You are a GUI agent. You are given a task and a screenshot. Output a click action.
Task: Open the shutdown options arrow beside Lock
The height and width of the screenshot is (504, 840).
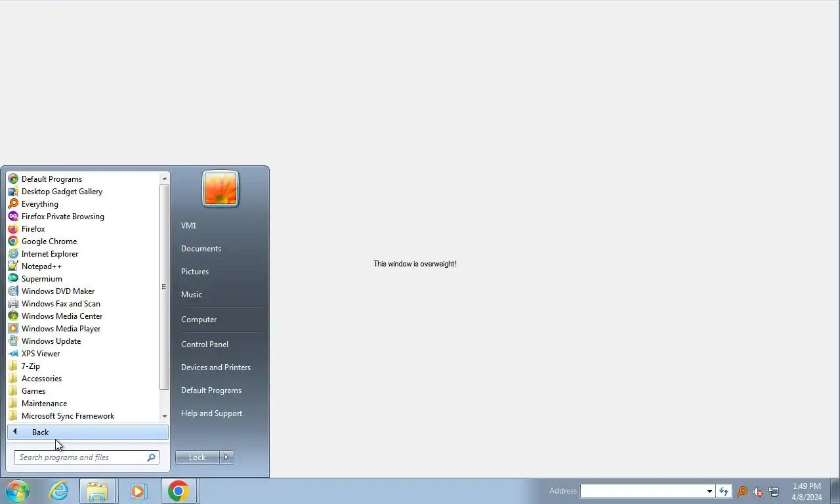pos(226,457)
